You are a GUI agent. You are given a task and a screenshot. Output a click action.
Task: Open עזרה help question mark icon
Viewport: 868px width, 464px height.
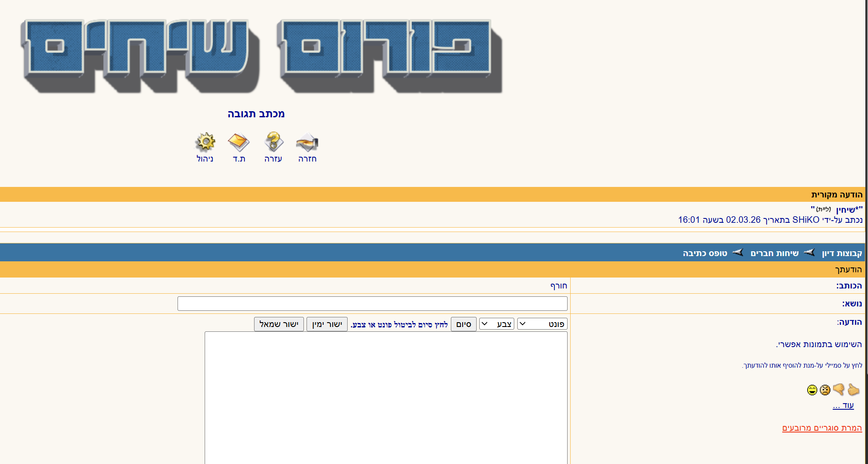click(273, 142)
